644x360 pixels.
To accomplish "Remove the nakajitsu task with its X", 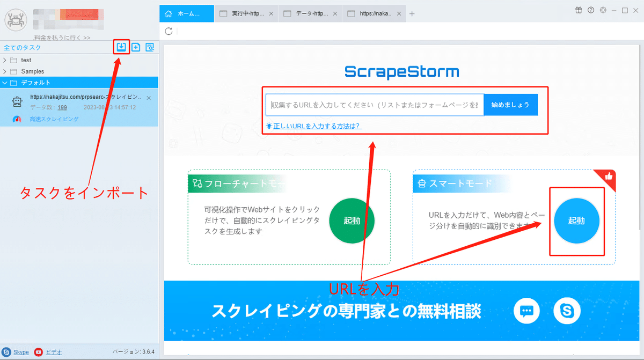I will (149, 98).
